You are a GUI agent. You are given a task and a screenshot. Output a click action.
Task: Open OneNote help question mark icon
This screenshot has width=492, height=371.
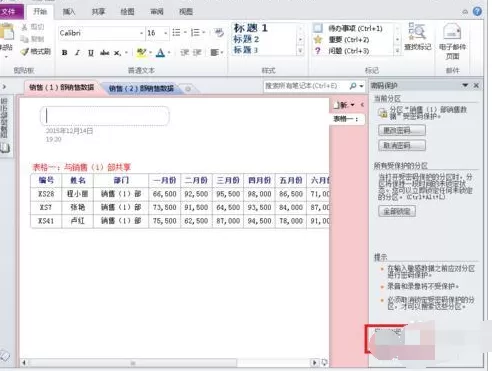[x=477, y=11]
